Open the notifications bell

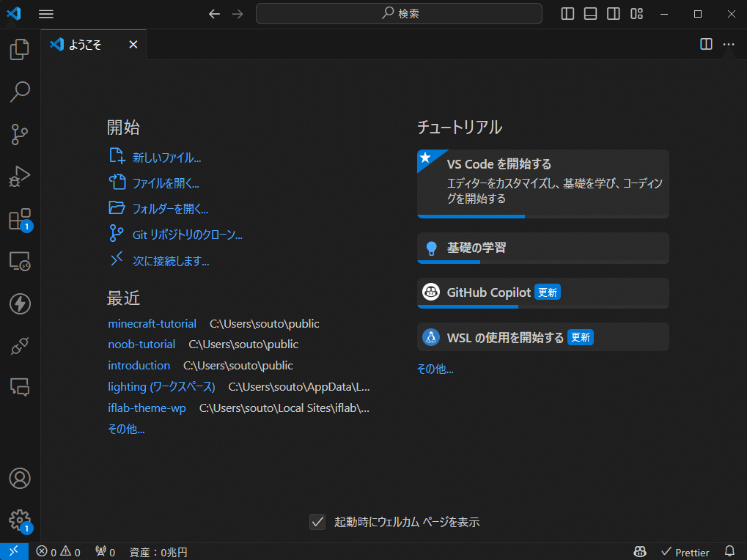[729, 551]
